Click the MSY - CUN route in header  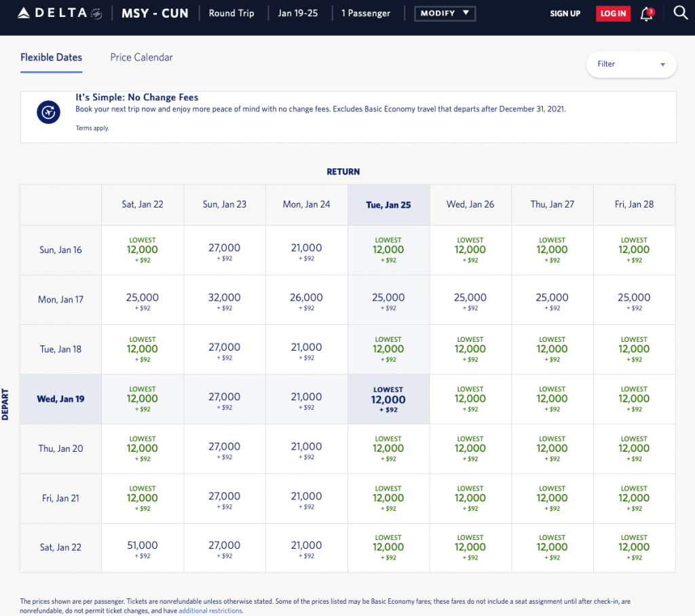pyautogui.click(x=155, y=14)
